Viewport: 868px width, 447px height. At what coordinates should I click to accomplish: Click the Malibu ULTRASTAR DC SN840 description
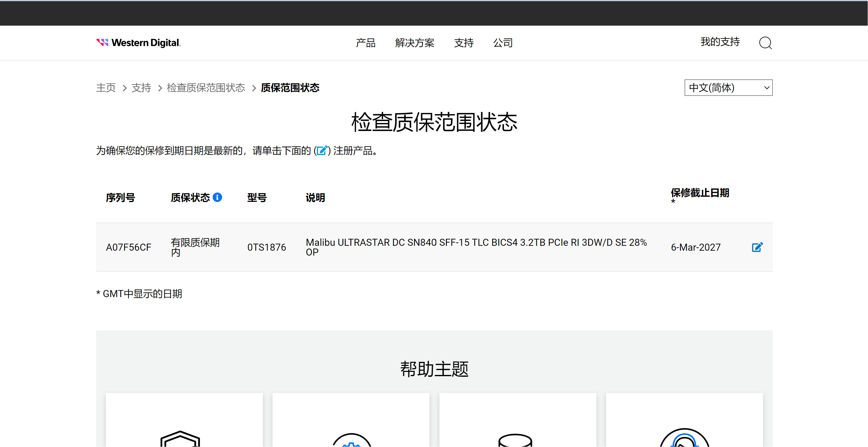coord(476,247)
